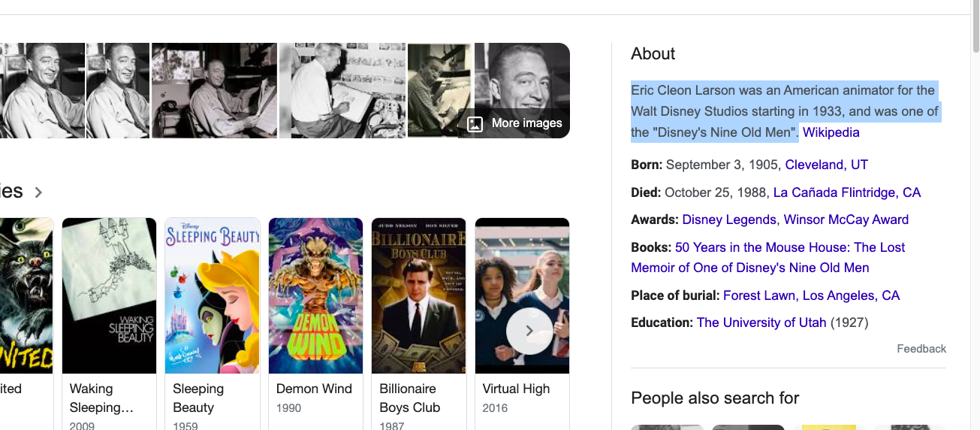Viewport: 980px width, 430px height.
Task: Expand the movies section chevron
Action: coord(38,192)
